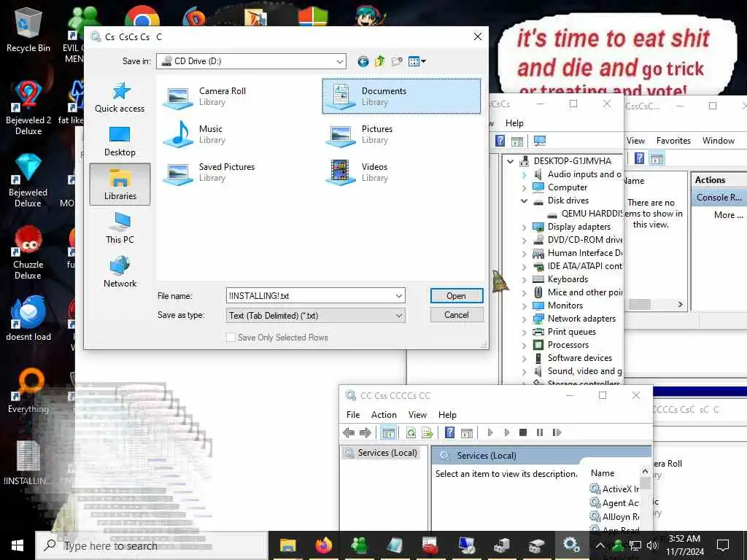Click the Stop Service square button
747x560 pixels.
(522, 432)
